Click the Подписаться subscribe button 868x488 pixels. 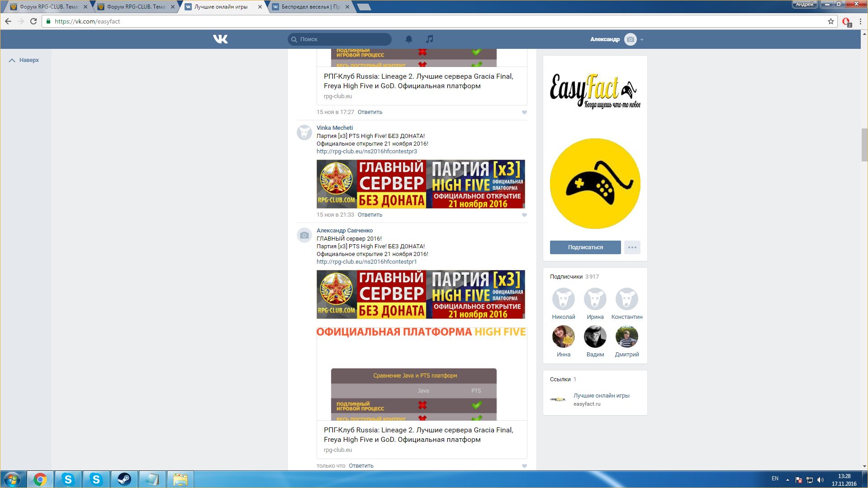tap(585, 247)
